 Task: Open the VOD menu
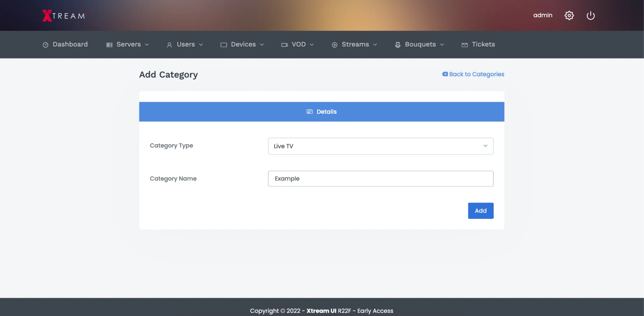tap(297, 44)
